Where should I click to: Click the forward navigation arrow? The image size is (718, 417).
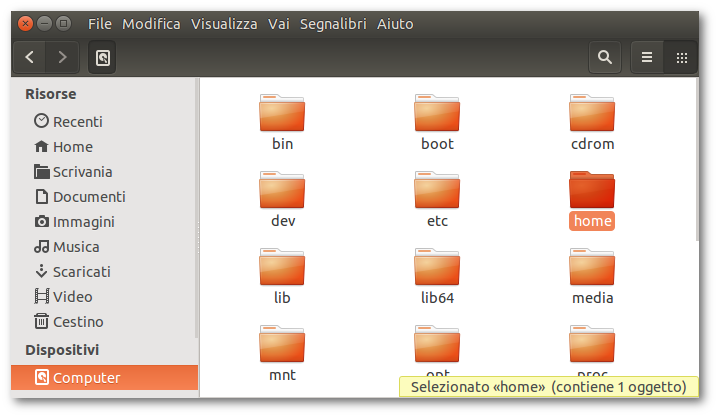click(x=62, y=58)
